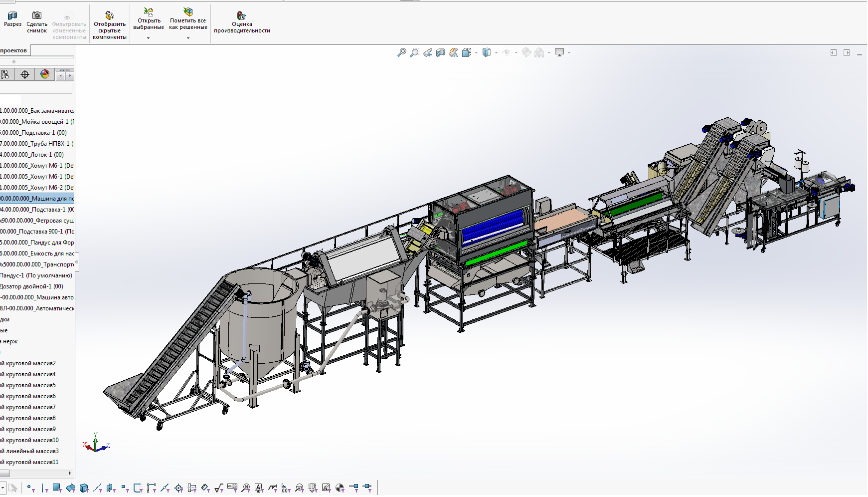
Task: Toggle Filter Edges in selection filter bar
Action: 45,488
